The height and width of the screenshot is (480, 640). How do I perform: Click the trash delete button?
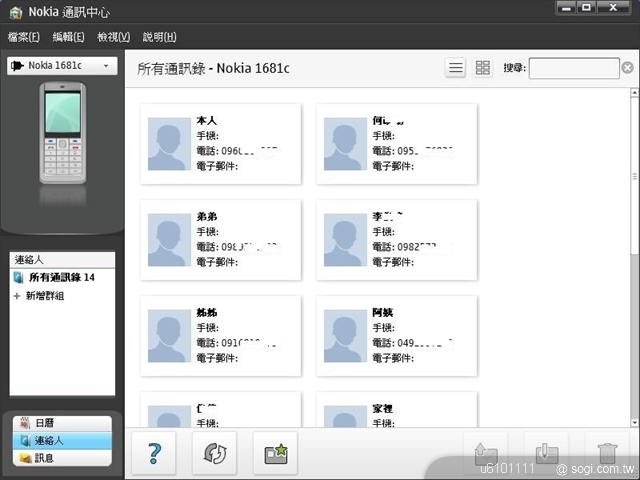[607, 453]
